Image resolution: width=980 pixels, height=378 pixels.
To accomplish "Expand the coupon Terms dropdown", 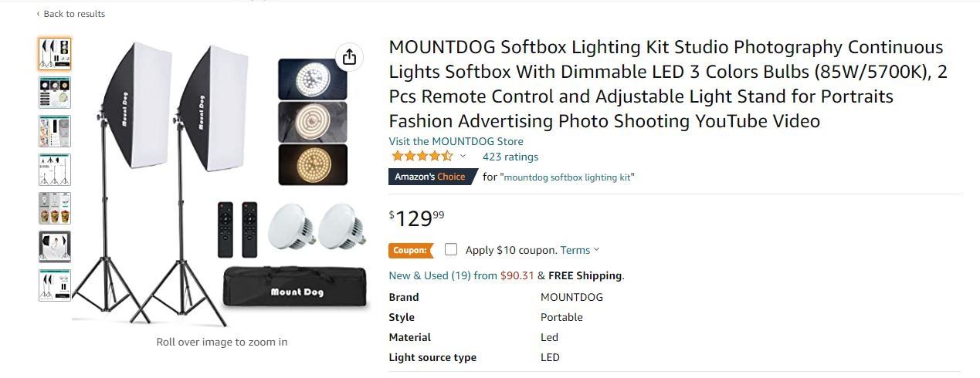I will pos(580,250).
